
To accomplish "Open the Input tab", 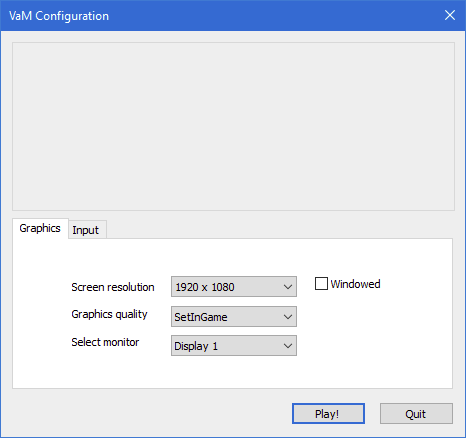I will point(87,230).
